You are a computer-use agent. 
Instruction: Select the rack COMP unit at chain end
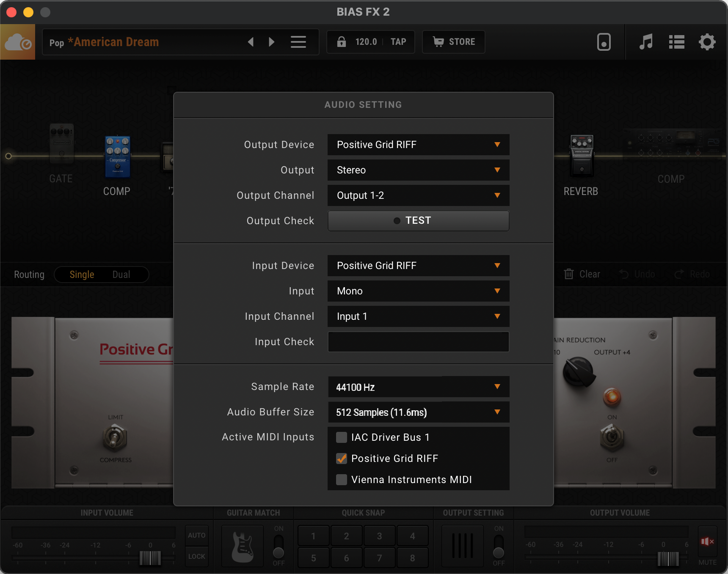pyautogui.click(x=672, y=144)
